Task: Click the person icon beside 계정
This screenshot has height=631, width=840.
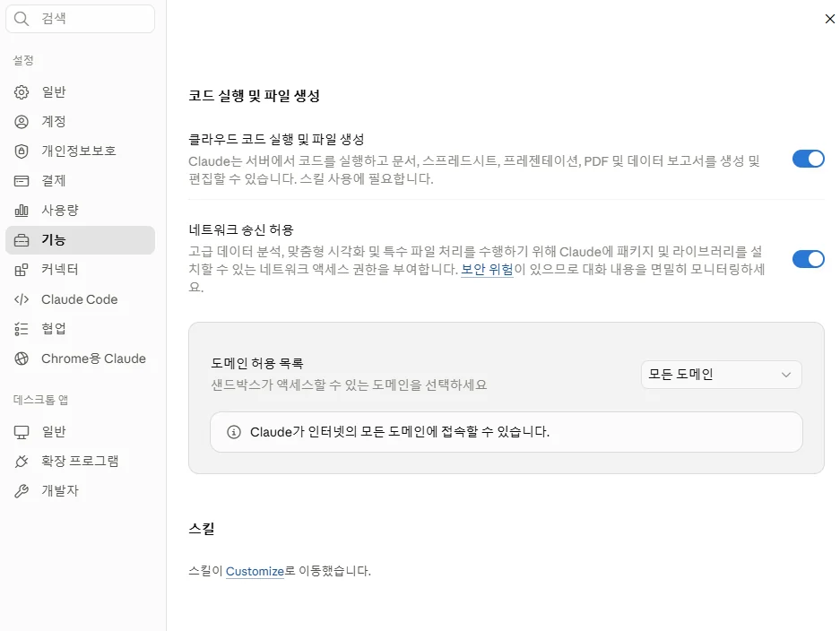Action: (22, 122)
